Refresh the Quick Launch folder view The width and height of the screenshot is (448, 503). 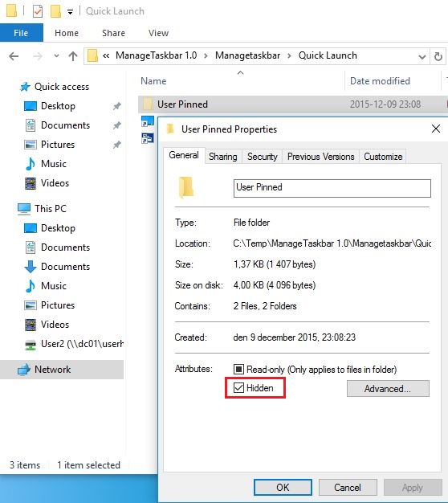(x=438, y=56)
